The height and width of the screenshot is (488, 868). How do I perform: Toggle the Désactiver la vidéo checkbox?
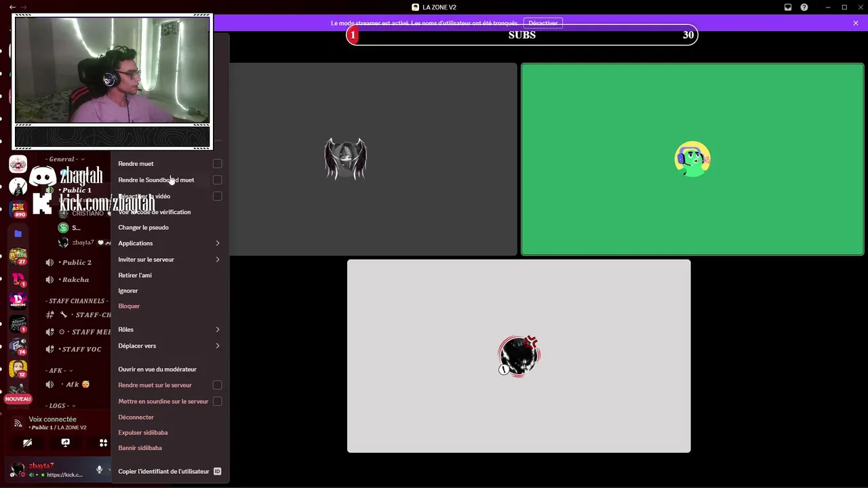pyautogui.click(x=217, y=196)
